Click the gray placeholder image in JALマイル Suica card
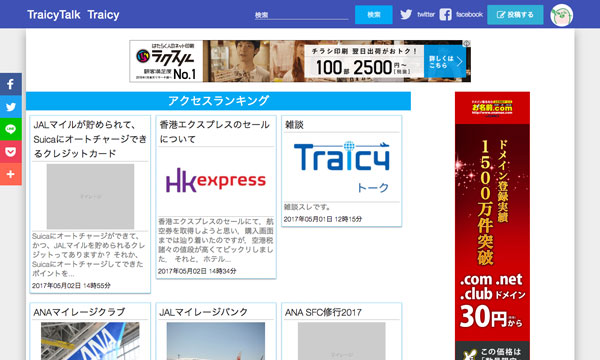This screenshot has height=360, width=600. (x=90, y=196)
